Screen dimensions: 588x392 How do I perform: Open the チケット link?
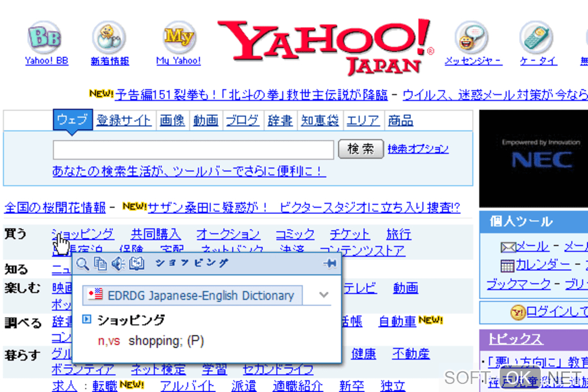click(349, 235)
